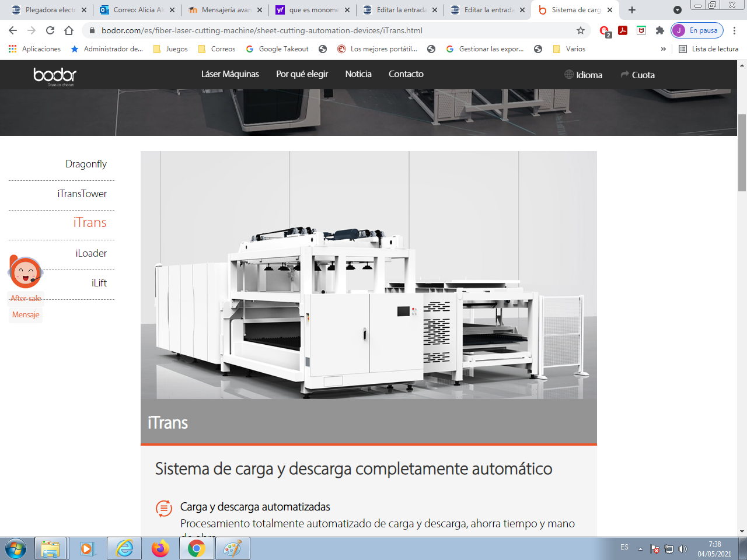Open the En pausa profile button

[x=697, y=30]
